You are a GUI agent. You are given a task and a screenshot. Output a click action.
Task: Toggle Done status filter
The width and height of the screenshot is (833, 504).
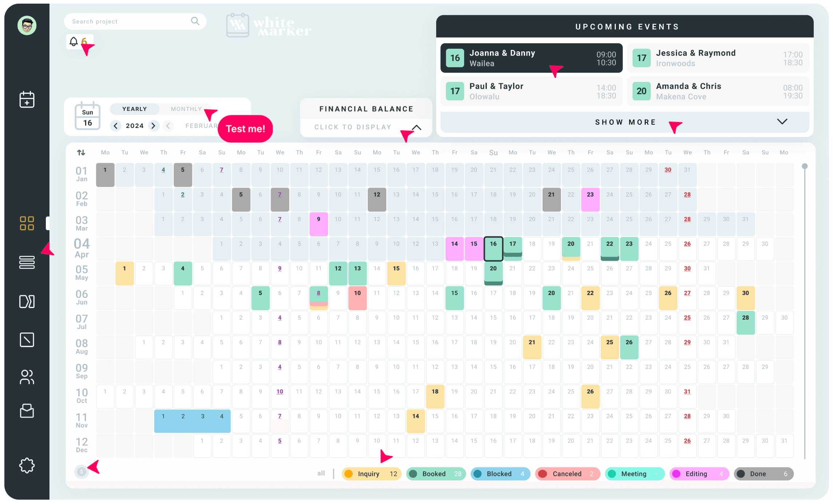click(x=764, y=474)
